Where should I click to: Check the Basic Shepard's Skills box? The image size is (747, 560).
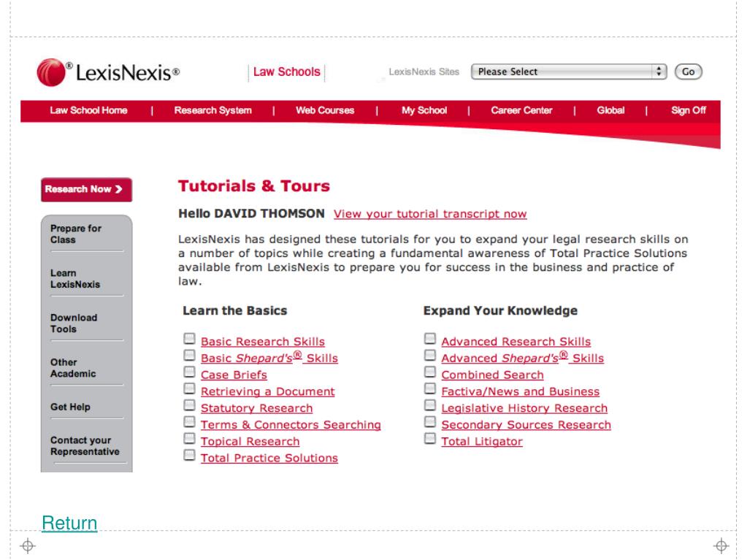pos(189,356)
